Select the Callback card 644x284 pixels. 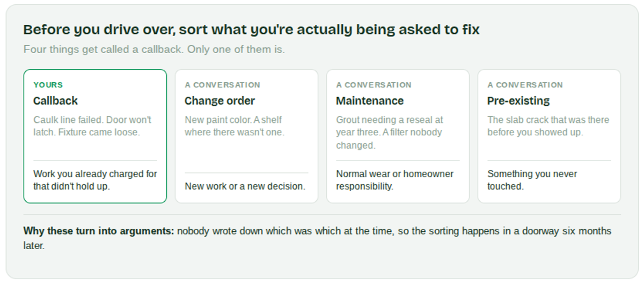tap(95, 136)
